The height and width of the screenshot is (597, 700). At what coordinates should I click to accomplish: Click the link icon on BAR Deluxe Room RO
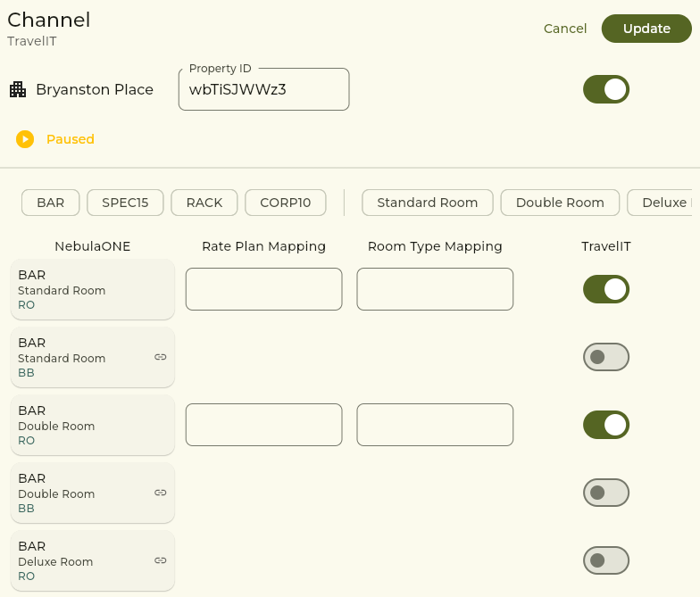pyautogui.click(x=161, y=560)
